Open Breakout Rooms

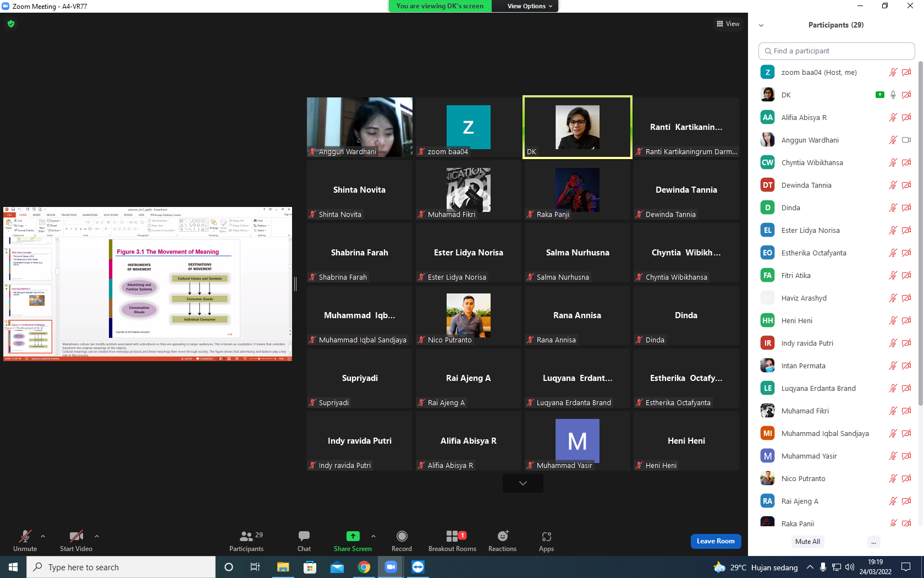click(452, 536)
